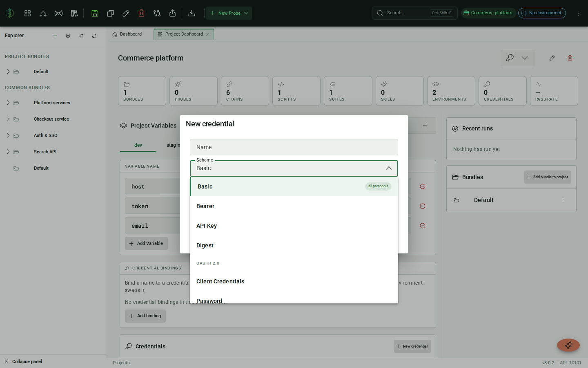Click the chain branching icon in toolbar
The height and width of the screenshot is (368, 588).
43,13
